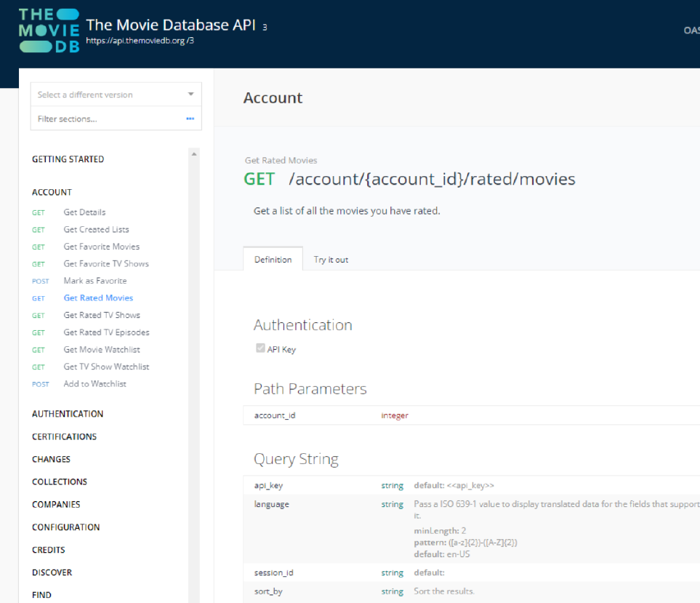This screenshot has height=603, width=700.
Task: Expand the Authentication sidebar section
Action: 68,414
